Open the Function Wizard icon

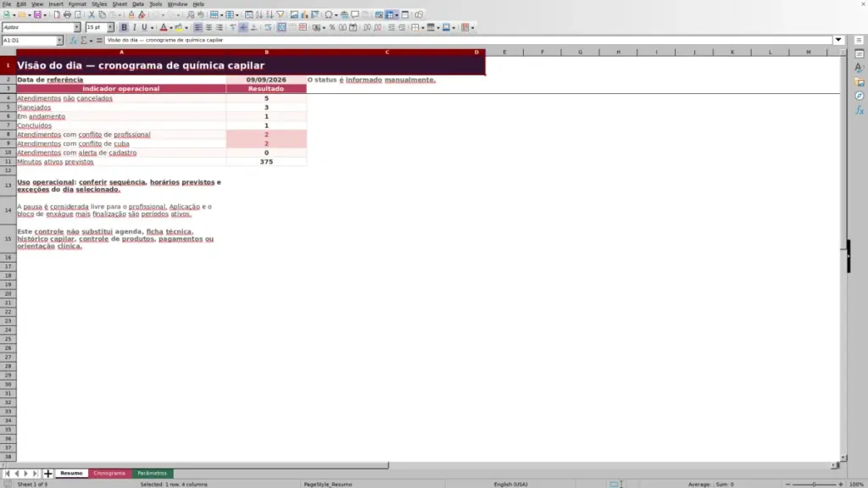point(73,41)
